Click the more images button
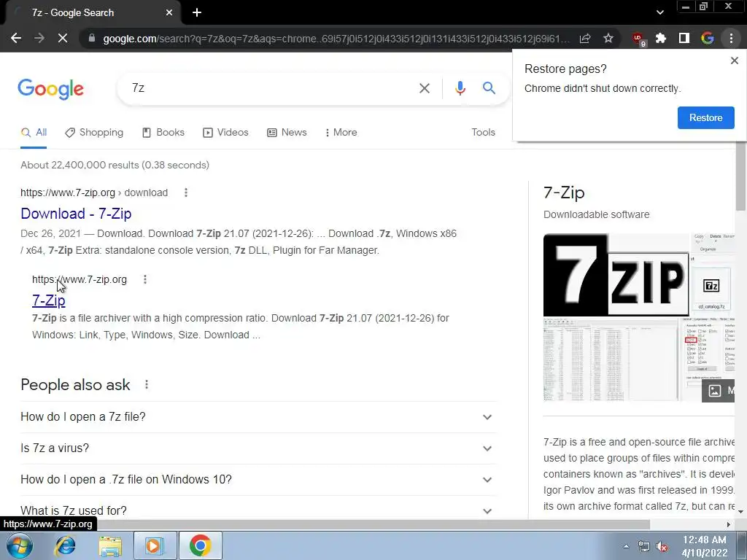Image resolution: width=747 pixels, height=560 pixels. (719, 391)
